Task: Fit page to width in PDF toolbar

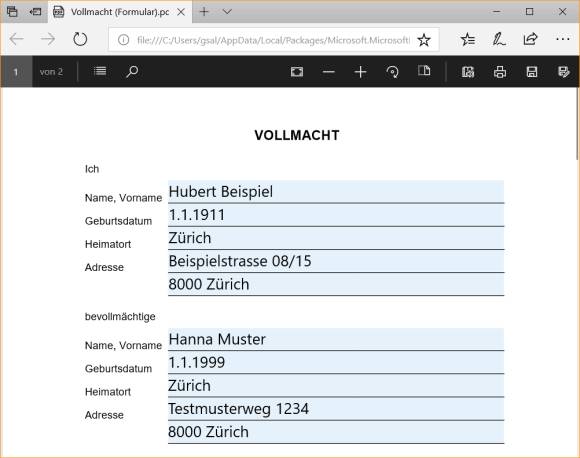Action: pyautogui.click(x=297, y=71)
